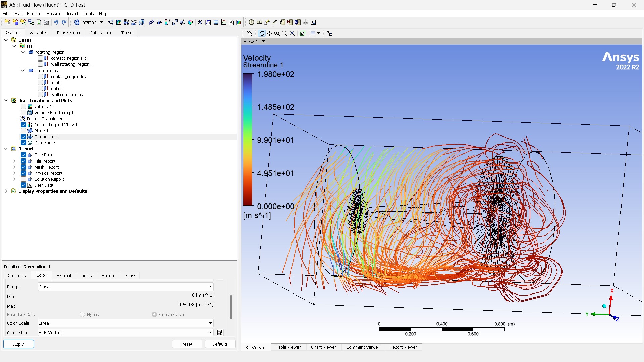
Task: Open the Location dropdown in toolbar
Action: pyautogui.click(x=89, y=22)
